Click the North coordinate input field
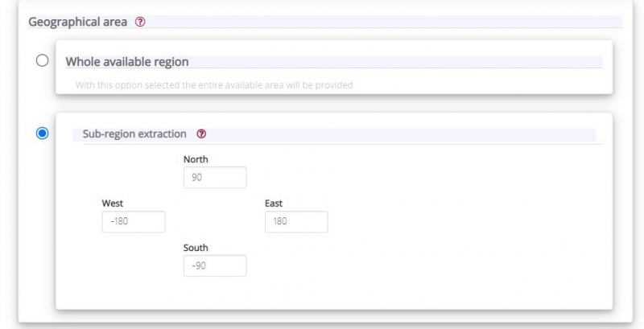The height and width of the screenshot is (329, 644). coord(215,178)
